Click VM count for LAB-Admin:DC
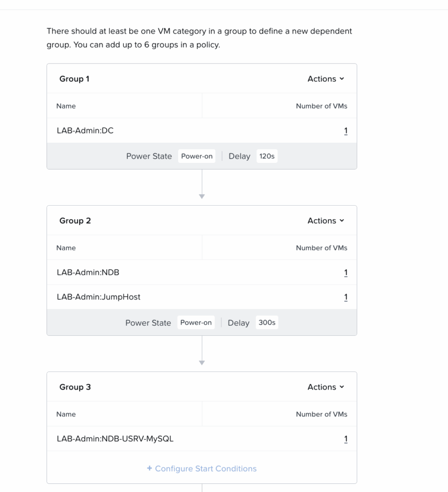 346,131
